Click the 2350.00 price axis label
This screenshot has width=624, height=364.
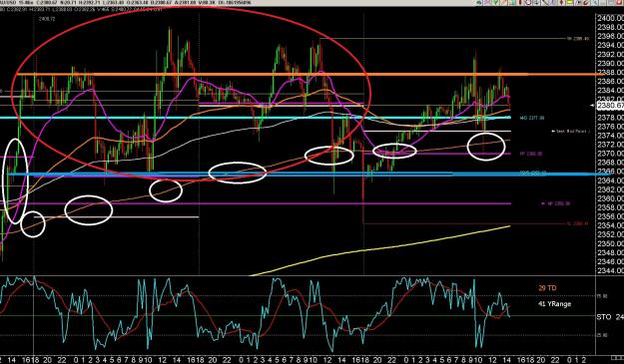(x=610, y=243)
